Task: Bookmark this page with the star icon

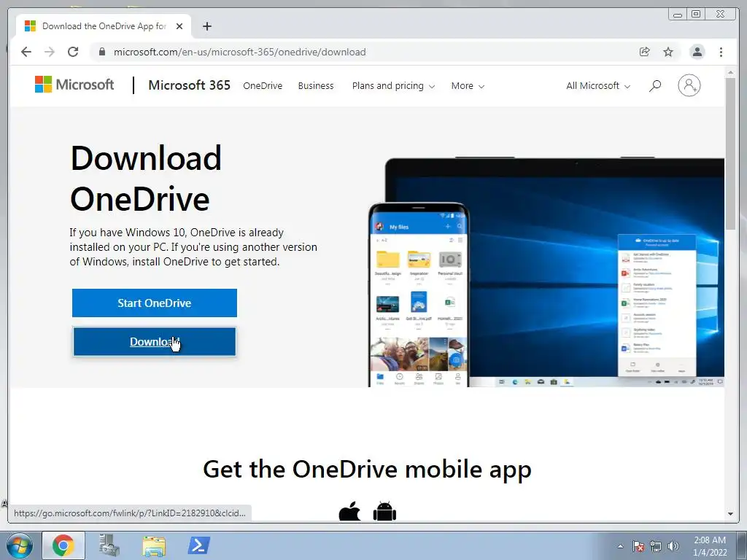Action: pyautogui.click(x=668, y=52)
